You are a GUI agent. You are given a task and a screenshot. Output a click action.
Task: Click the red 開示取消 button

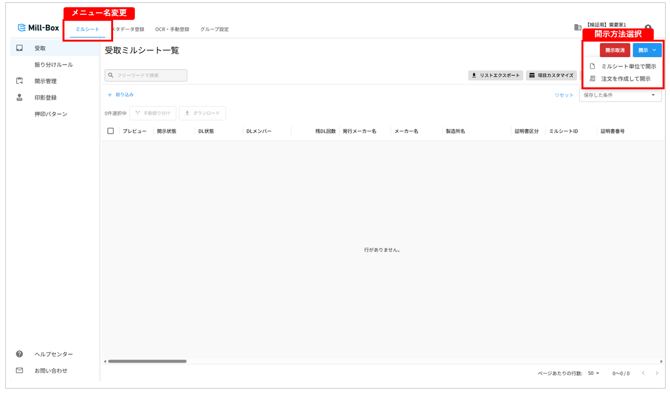pos(615,50)
